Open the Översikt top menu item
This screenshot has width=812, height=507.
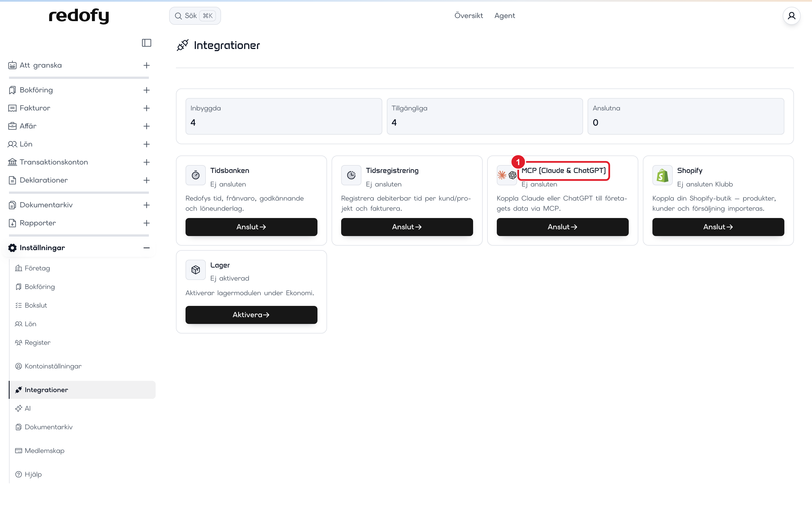click(x=468, y=16)
